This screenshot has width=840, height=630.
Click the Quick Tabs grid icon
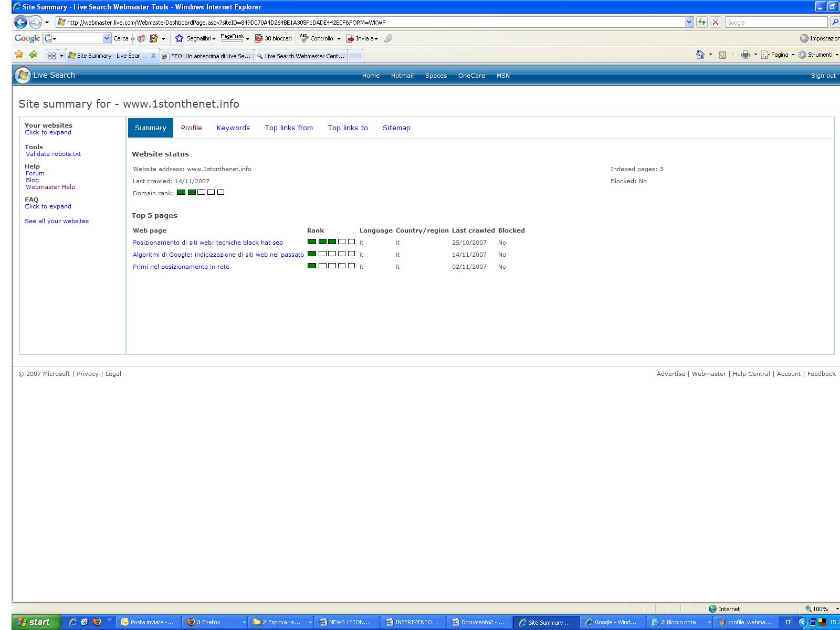[51, 56]
